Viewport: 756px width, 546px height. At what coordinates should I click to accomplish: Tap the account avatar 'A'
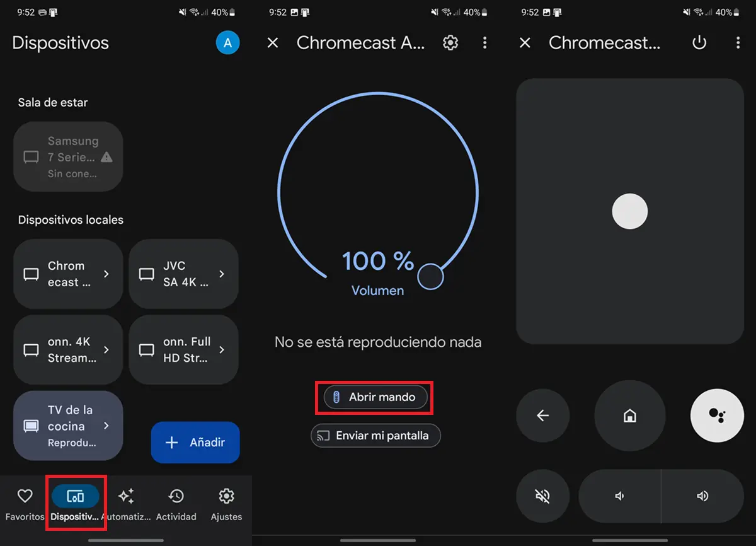[x=227, y=43]
